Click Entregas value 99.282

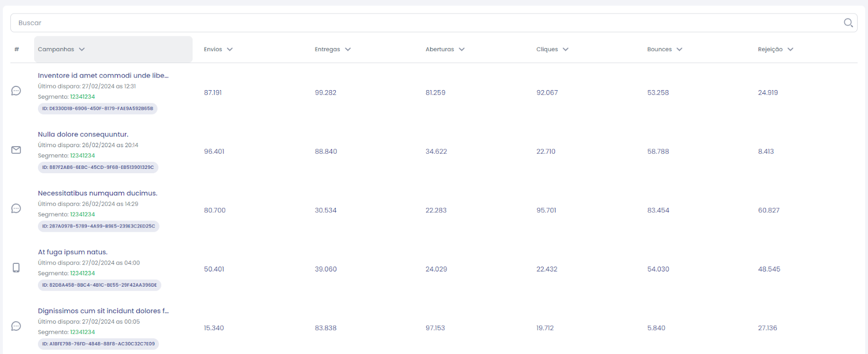click(x=325, y=93)
